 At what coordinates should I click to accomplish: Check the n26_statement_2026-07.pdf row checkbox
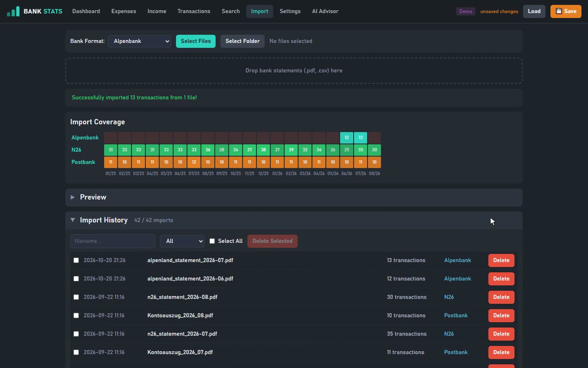(x=76, y=334)
